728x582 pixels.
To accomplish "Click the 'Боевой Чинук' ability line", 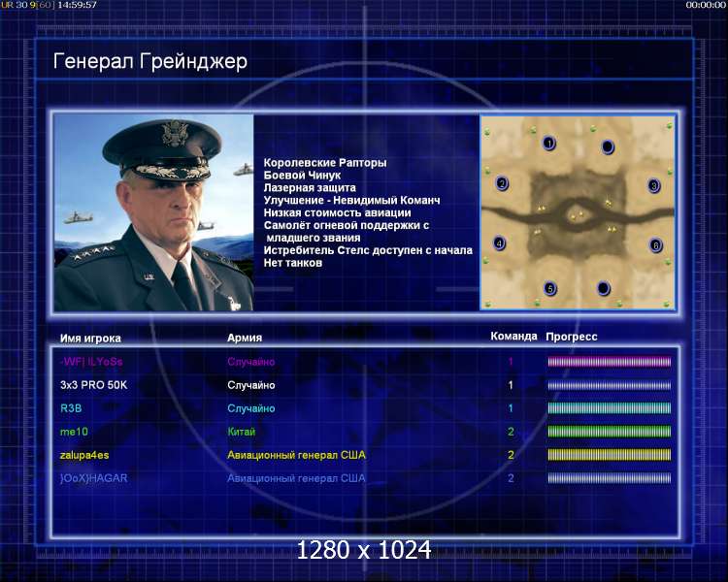I will click(302, 176).
